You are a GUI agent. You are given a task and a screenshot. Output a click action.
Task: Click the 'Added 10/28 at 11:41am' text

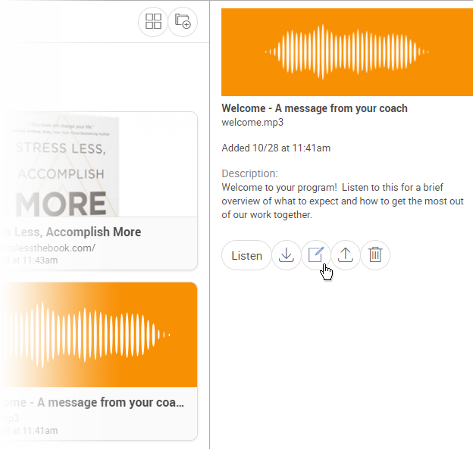coord(276,148)
